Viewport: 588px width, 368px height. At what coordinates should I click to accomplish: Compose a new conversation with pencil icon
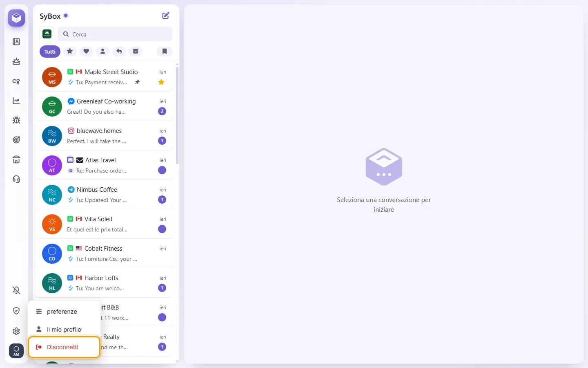point(166,16)
